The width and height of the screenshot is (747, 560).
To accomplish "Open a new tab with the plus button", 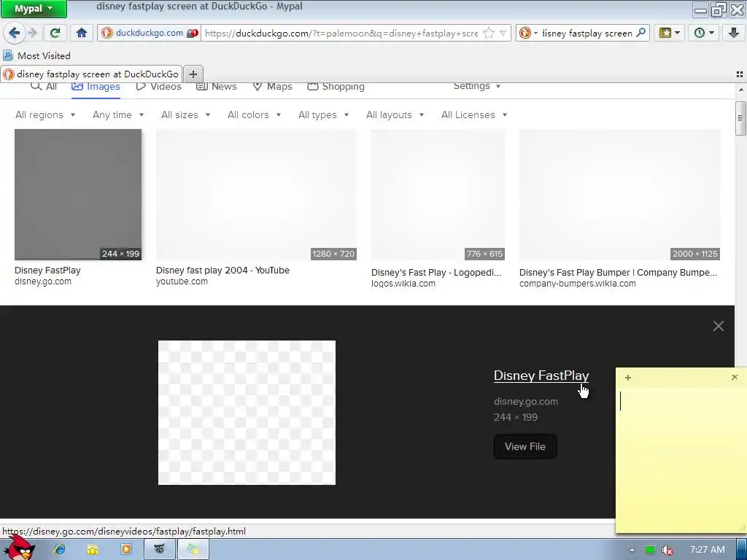I will [x=193, y=74].
